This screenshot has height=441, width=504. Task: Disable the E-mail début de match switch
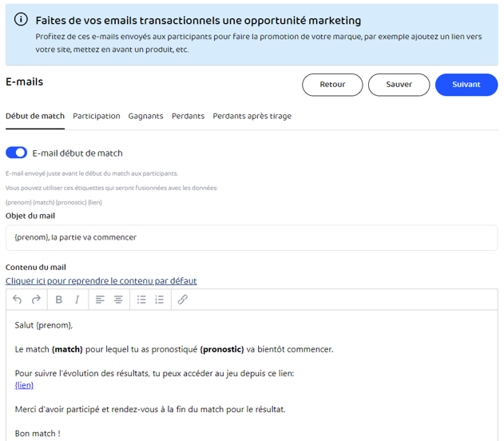click(x=17, y=153)
